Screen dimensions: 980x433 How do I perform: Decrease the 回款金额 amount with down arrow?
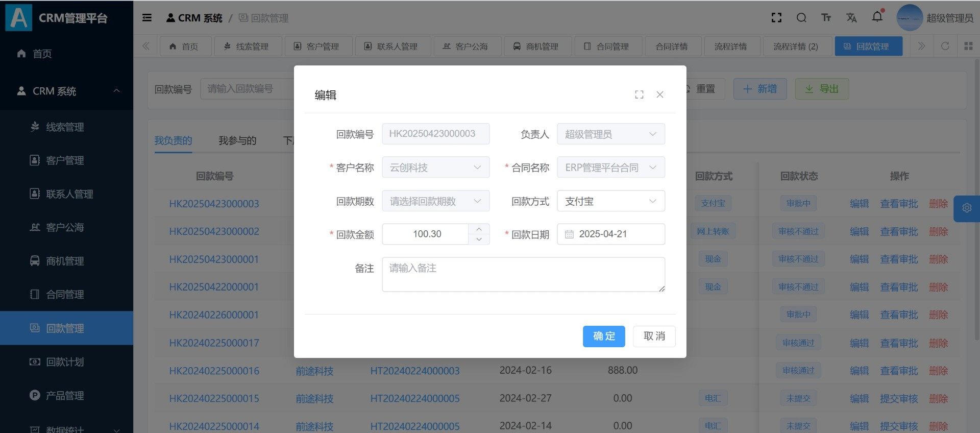coord(479,239)
